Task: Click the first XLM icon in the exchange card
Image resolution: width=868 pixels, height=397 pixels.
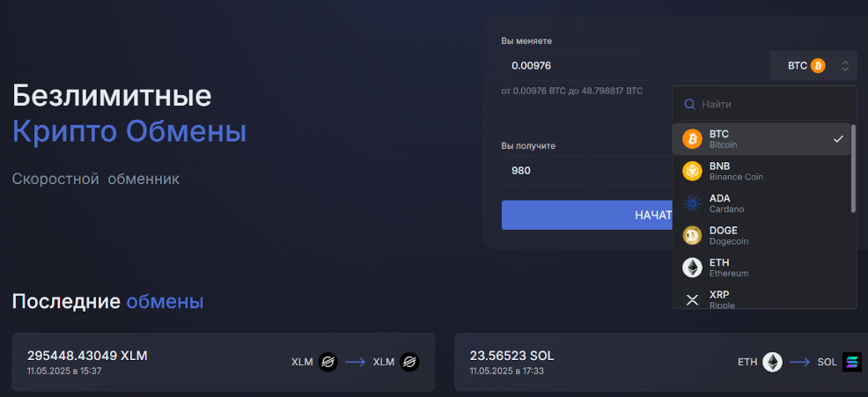Action: coord(327,362)
